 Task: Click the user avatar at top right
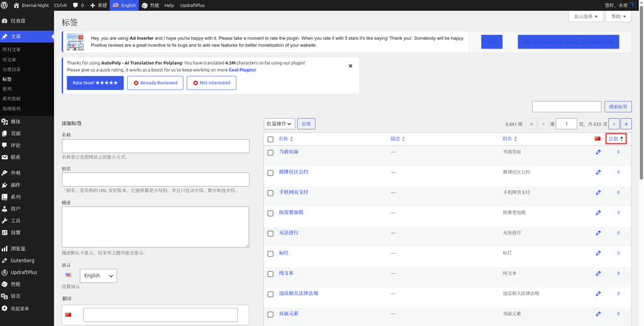pyautogui.click(x=633, y=5)
